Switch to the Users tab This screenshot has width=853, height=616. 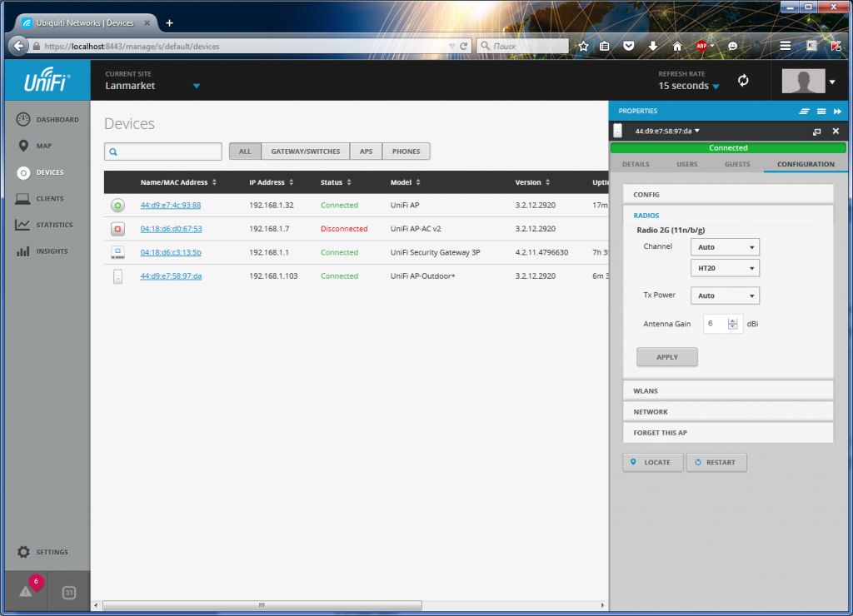[687, 165]
